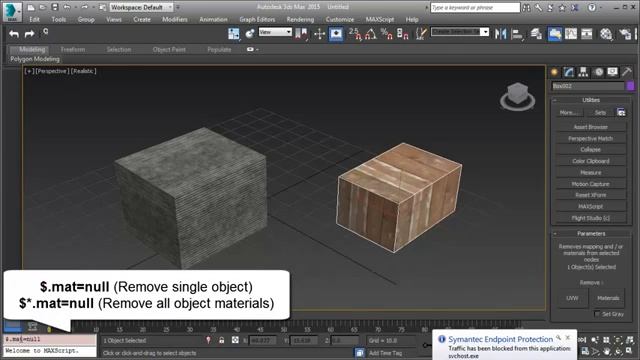Switch to the Populate ribbon tab
This screenshot has width=640, height=360.
(x=219, y=49)
